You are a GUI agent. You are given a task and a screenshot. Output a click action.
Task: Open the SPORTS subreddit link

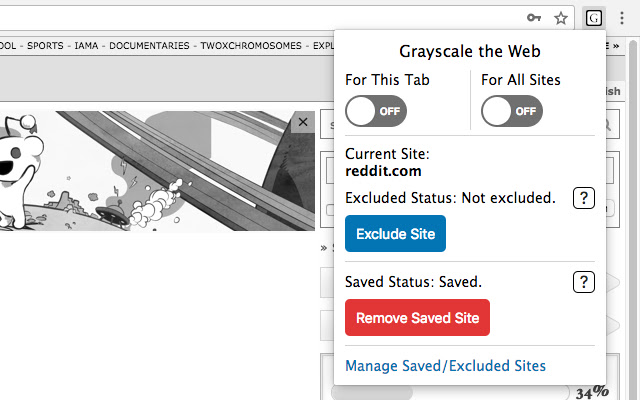click(x=46, y=45)
